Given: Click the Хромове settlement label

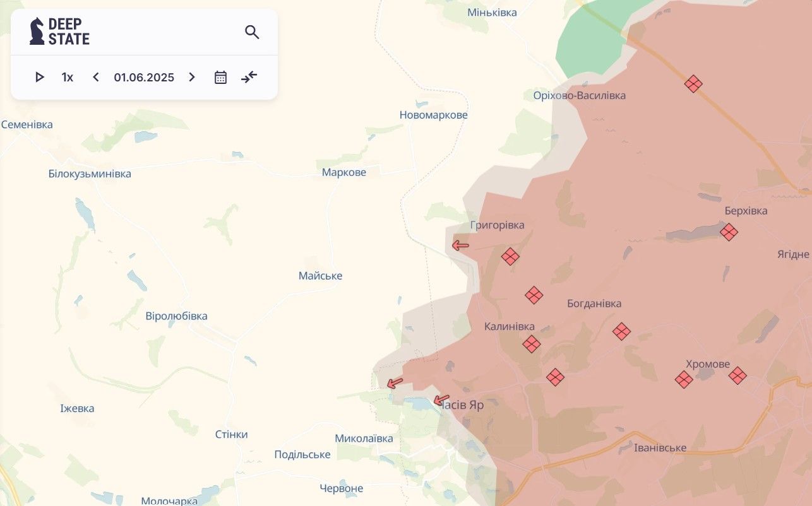Looking at the screenshot, I should pos(708,364).
